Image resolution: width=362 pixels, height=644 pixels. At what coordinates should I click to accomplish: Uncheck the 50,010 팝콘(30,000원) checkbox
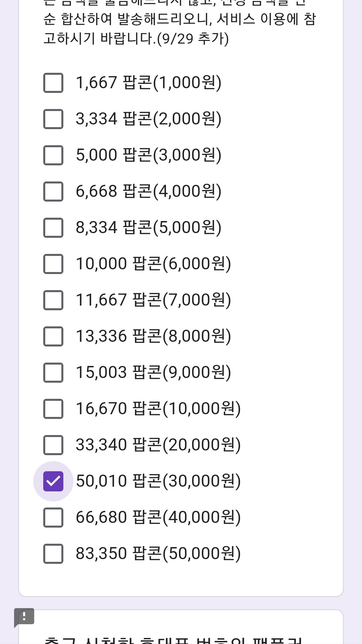(x=53, y=481)
